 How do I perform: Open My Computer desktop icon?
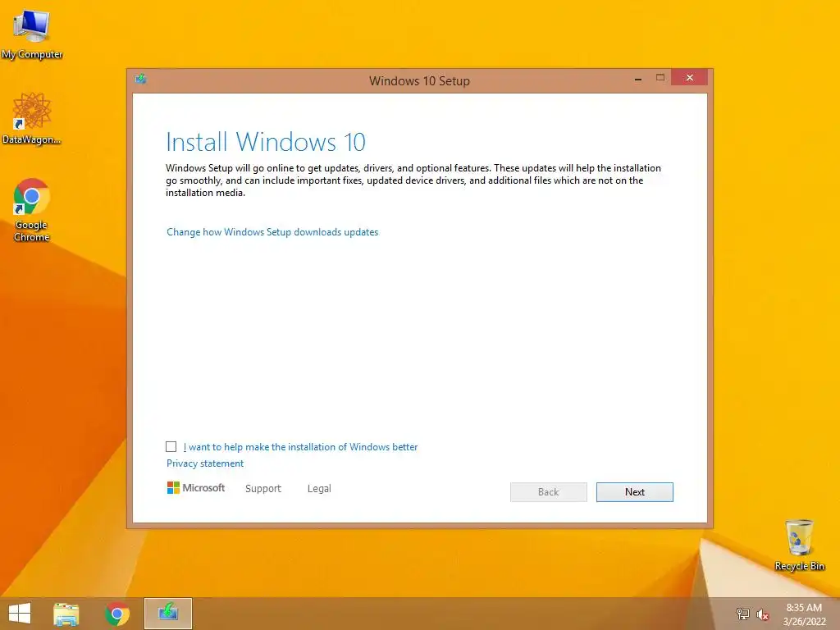tap(32, 34)
